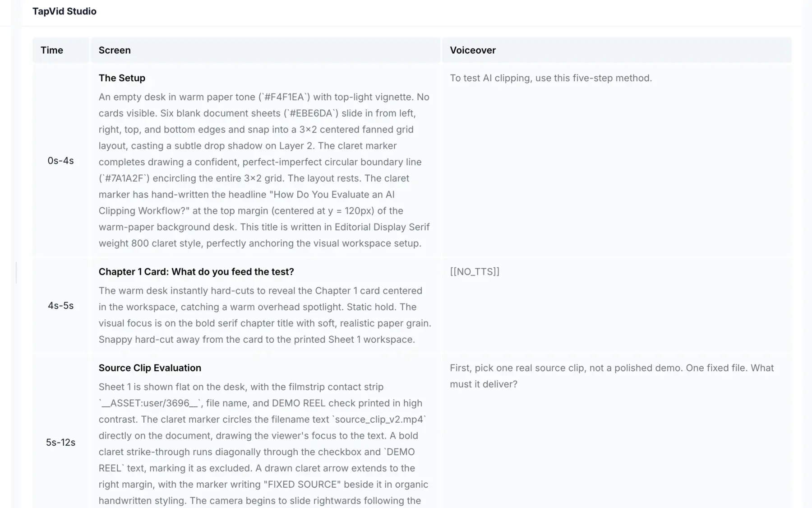This screenshot has width=812, height=508.
Task: Select the Chapter 1 Card scene title
Action: click(x=196, y=272)
